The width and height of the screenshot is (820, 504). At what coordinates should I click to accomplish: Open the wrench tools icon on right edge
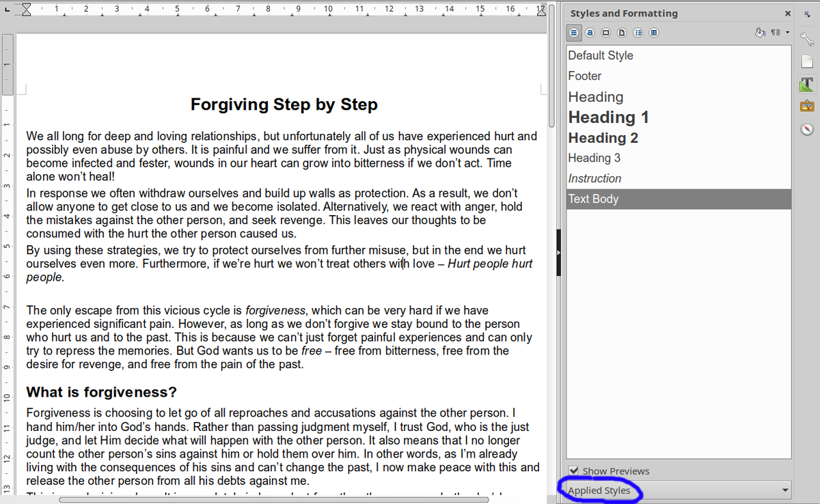807,38
